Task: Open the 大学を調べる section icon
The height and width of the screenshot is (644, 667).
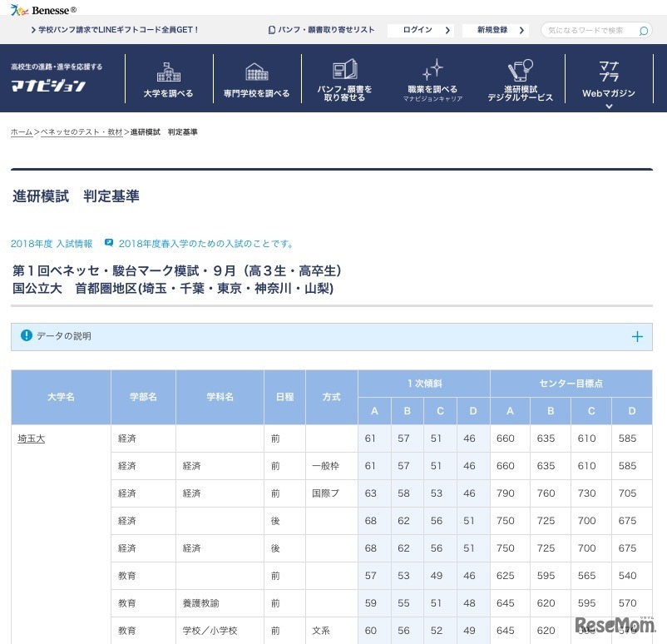Action: (x=169, y=71)
